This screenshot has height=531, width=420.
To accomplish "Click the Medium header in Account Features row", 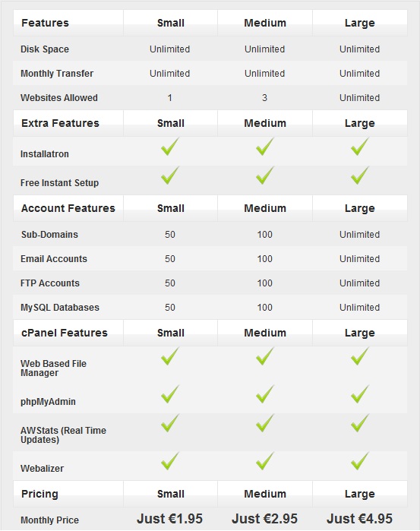I will click(x=265, y=208).
